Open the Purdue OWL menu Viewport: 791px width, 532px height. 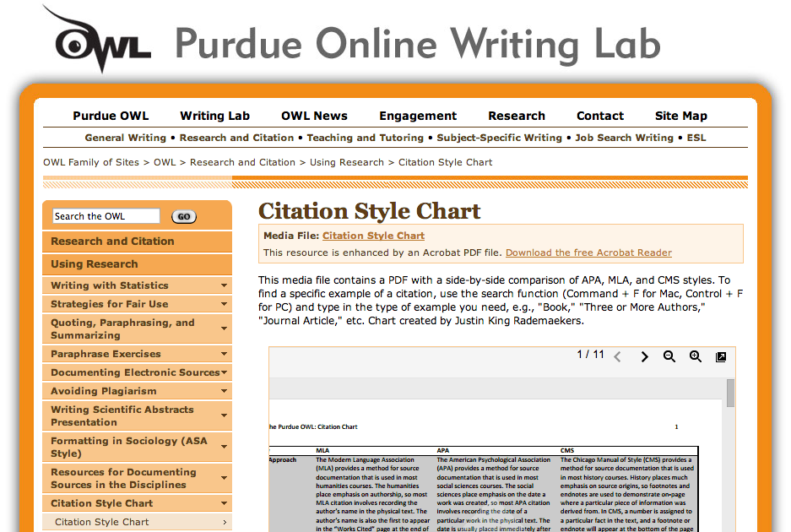[111, 116]
